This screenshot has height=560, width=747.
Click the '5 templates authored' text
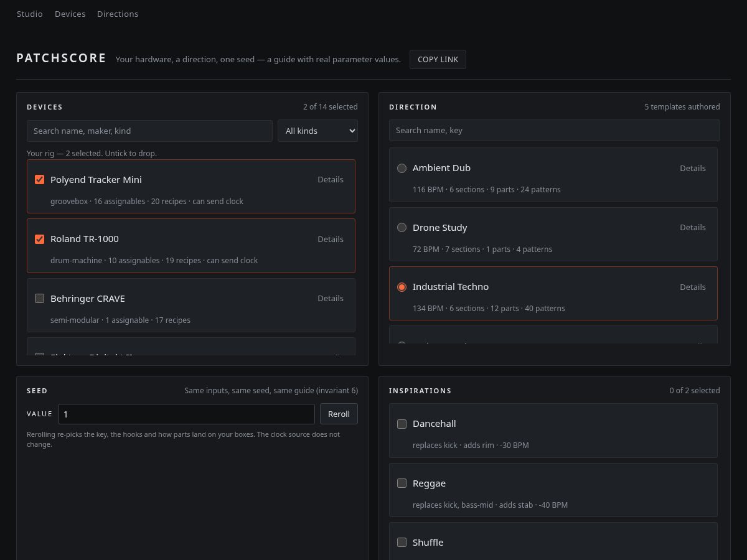click(682, 107)
